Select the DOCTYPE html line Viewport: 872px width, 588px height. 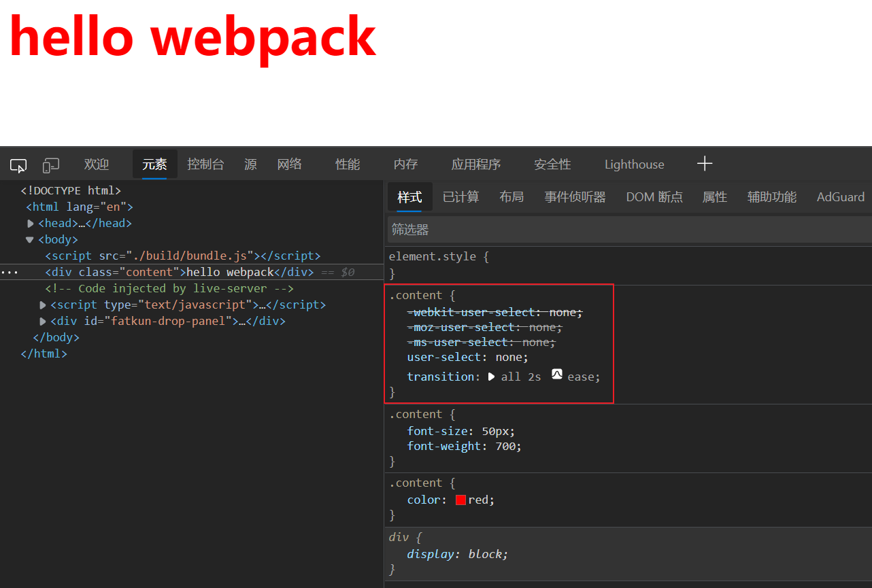[71, 191]
